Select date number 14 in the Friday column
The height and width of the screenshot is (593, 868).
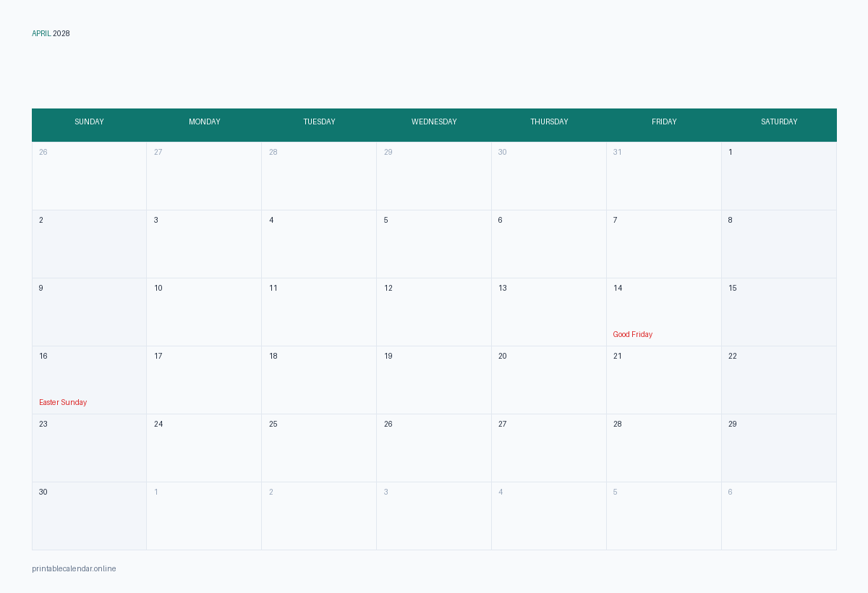(618, 288)
